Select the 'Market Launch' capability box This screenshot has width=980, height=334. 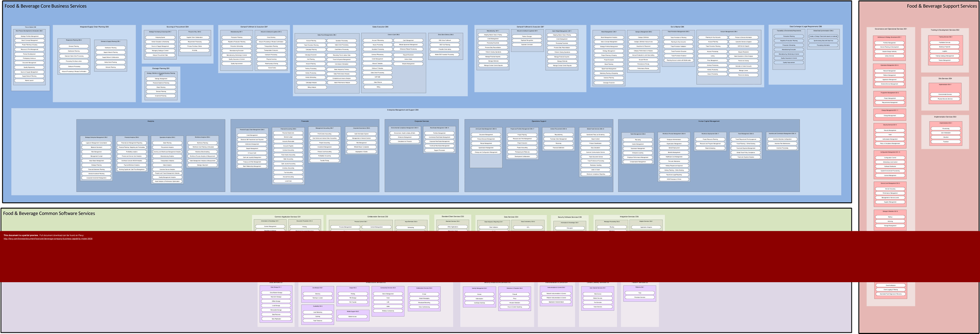(x=29, y=80)
